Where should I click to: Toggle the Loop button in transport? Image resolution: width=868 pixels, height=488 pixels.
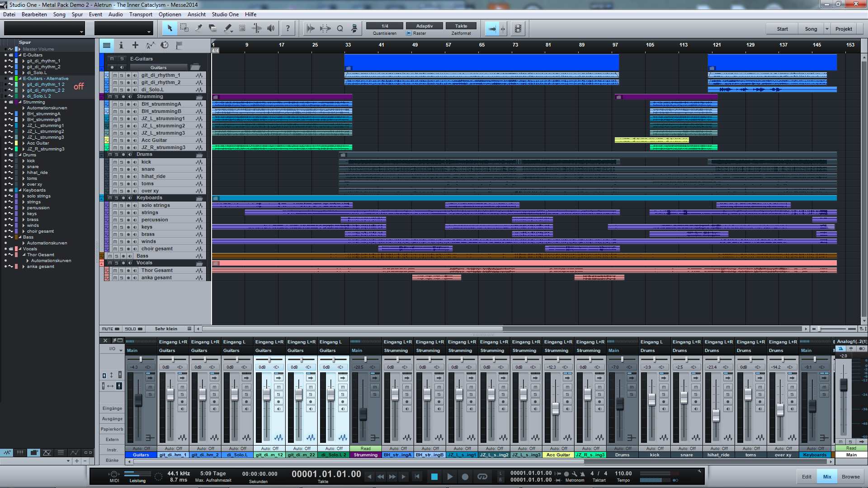(482, 476)
